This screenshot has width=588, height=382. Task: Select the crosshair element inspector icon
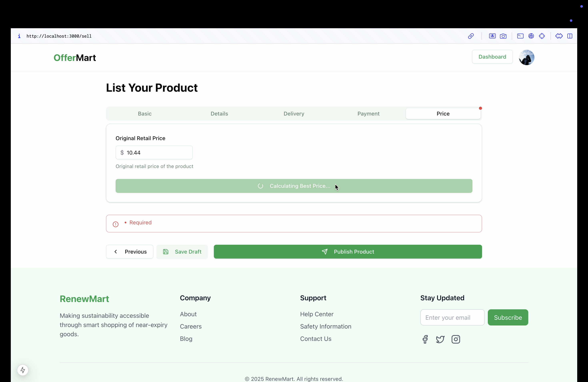(x=542, y=36)
